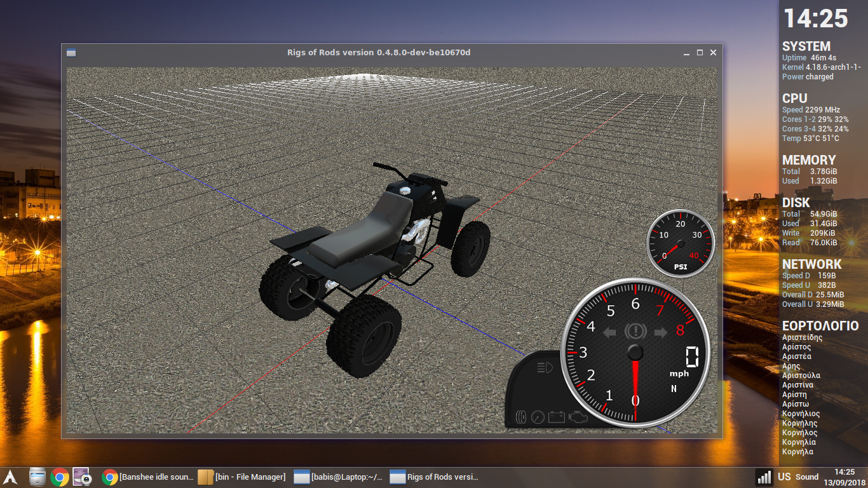Click the Kernel version line

(822, 67)
